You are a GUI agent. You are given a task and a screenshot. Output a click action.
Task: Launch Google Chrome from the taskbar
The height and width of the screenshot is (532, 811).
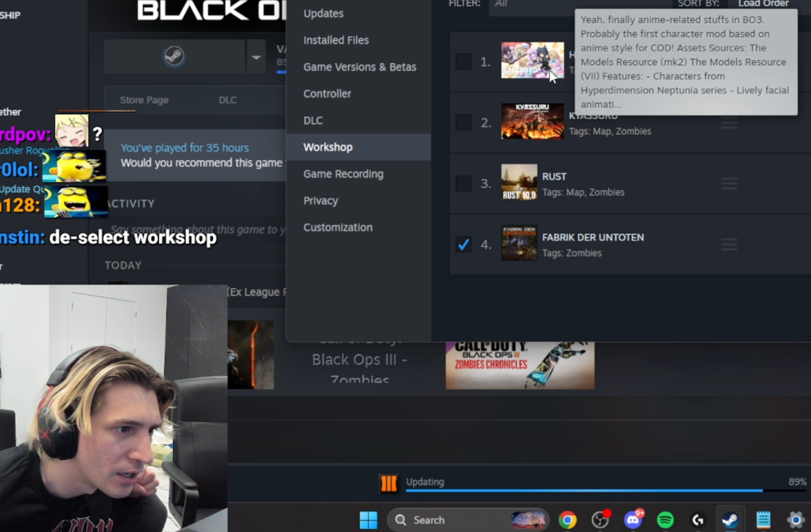coord(567,520)
